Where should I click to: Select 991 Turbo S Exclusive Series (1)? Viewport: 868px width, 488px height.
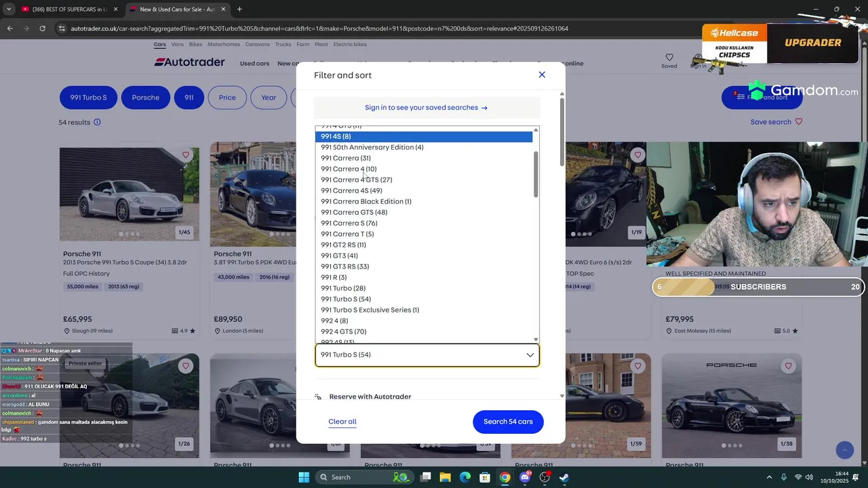pos(424,310)
